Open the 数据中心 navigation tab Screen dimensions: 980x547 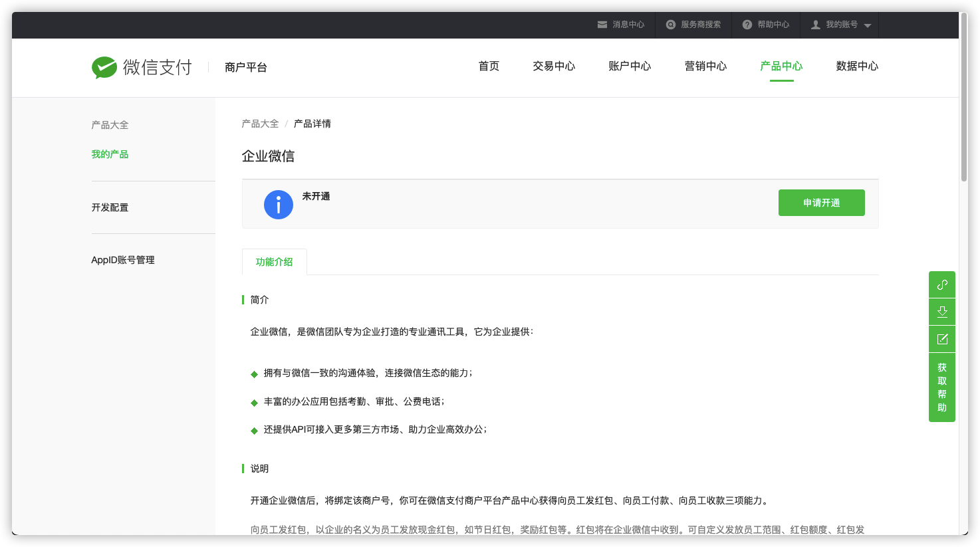coord(857,66)
